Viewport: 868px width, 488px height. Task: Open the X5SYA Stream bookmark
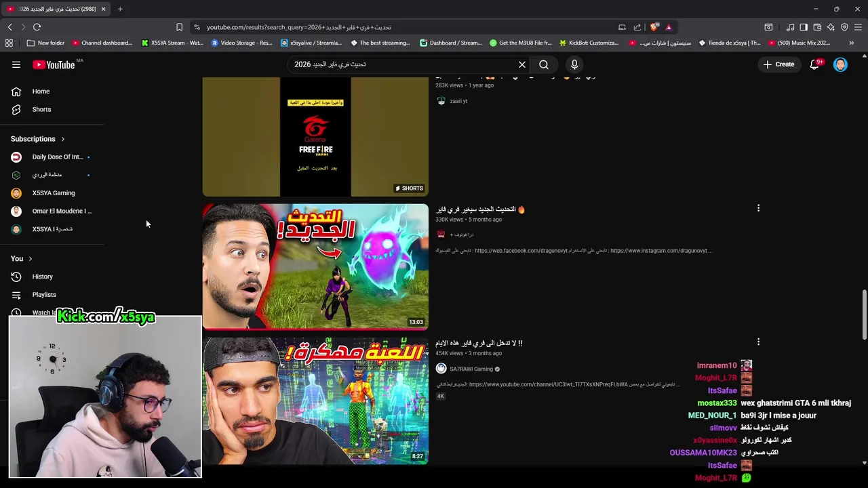pos(172,43)
